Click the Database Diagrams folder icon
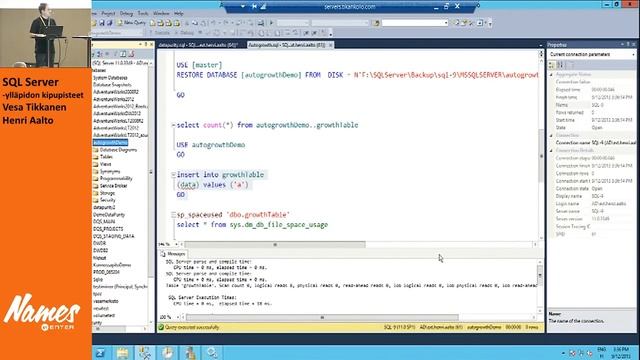640x360 pixels. (96, 150)
